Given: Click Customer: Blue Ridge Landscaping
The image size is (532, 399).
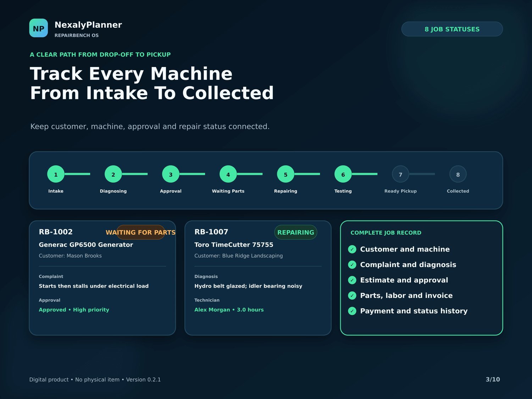Looking at the screenshot, I should [239, 256].
